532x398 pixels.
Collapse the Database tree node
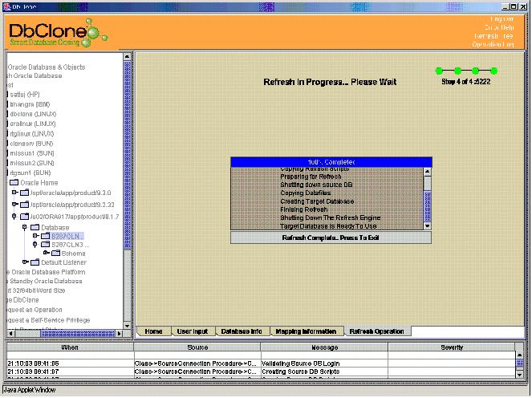tap(24, 228)
